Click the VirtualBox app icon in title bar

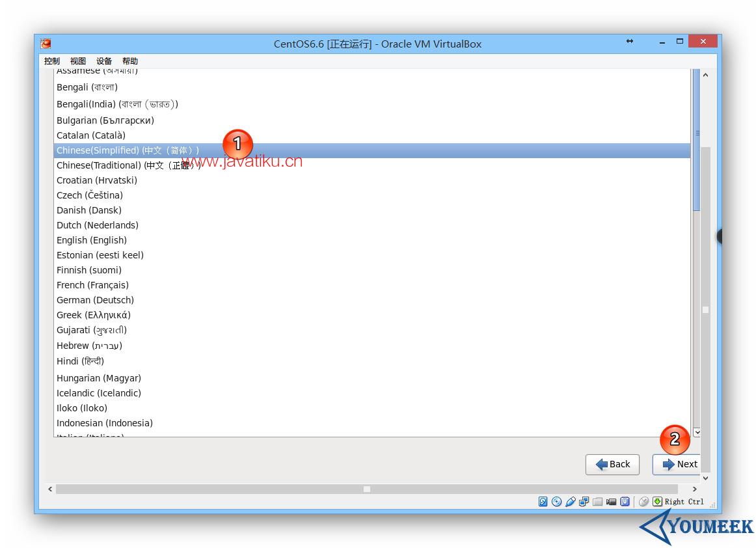[46, 44]
